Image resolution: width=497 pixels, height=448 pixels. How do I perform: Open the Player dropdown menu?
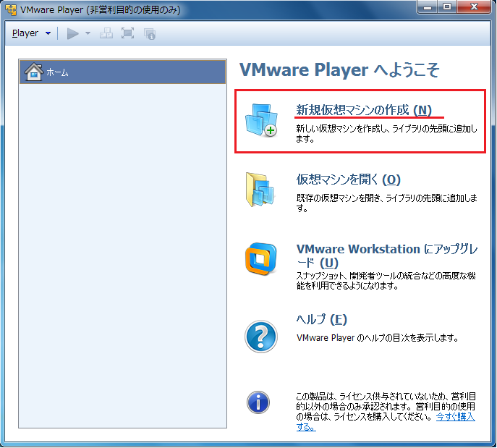tap(32, 33)
